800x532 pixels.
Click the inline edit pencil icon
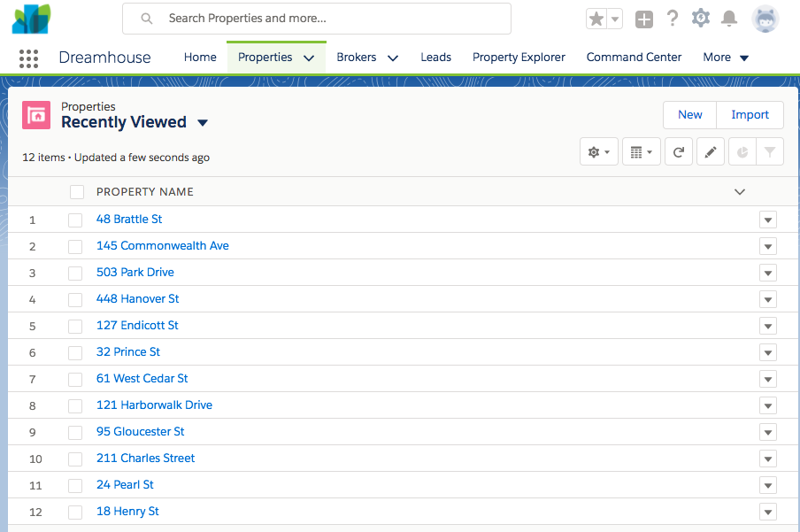711,151
